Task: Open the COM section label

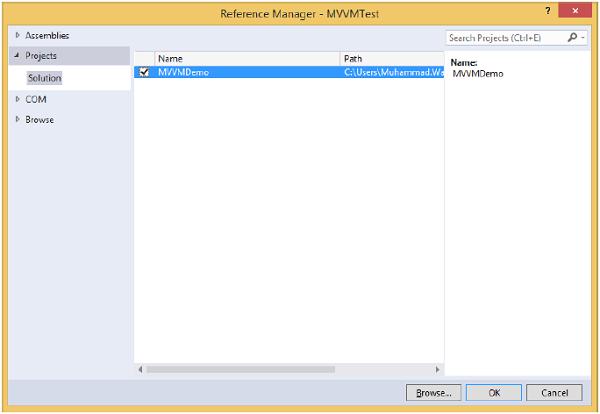Action: coord(36,99)
